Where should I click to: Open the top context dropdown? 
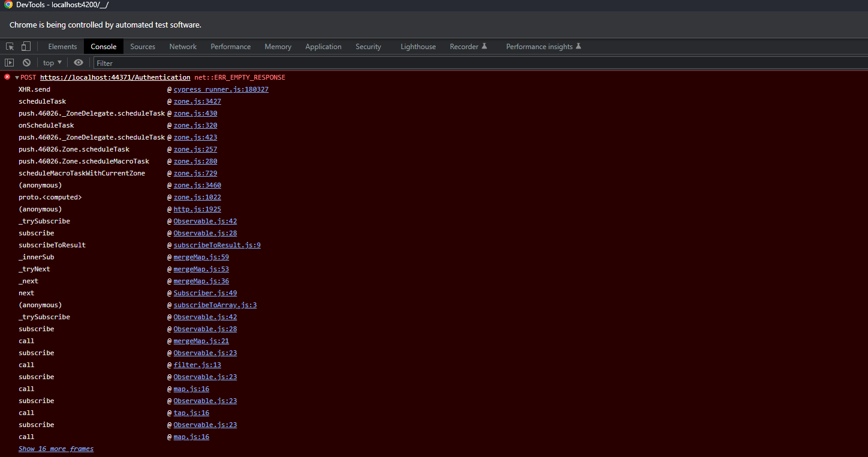pyautogui.click(x=52, y=63)
